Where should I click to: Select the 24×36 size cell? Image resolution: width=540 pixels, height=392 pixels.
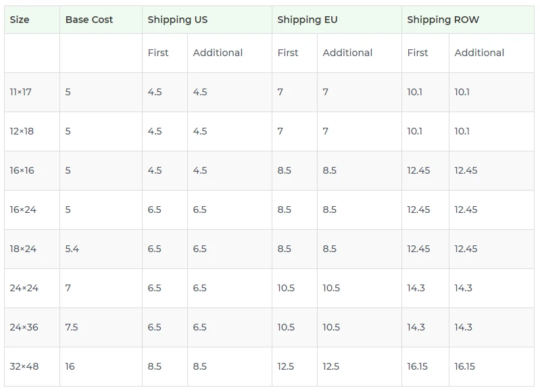click(24, 327)
